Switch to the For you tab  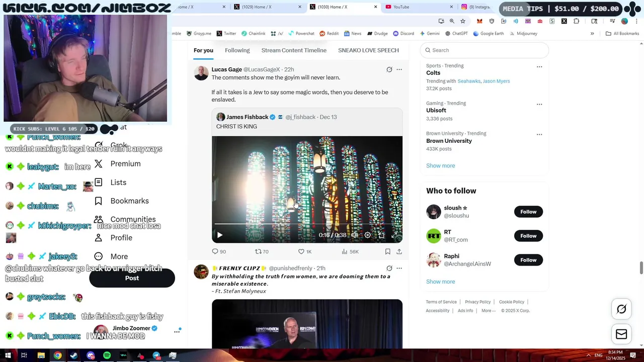(203, 50)
